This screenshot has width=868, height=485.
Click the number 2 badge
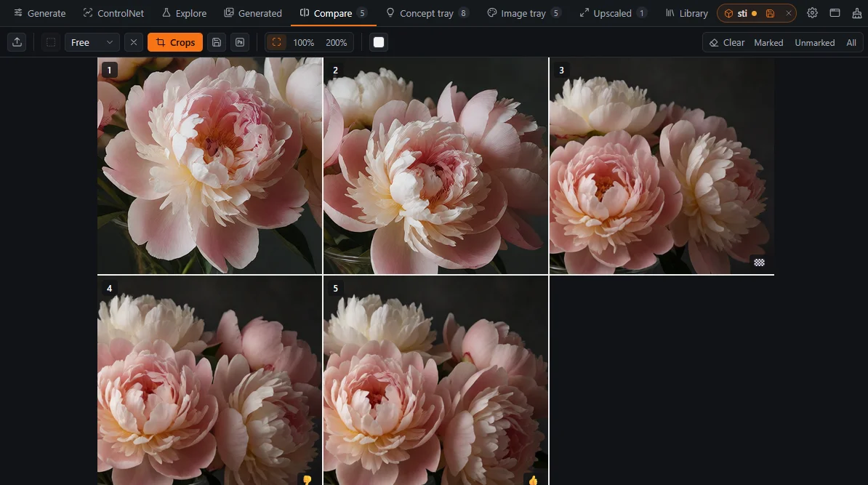pyautogui.click(x=335, y=70)
